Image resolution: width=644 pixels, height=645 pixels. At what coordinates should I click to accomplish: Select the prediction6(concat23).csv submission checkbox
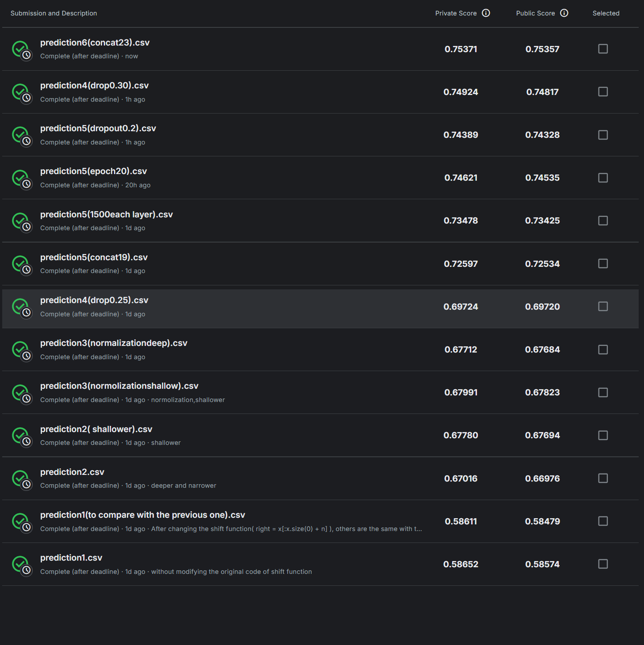point(603,49)
